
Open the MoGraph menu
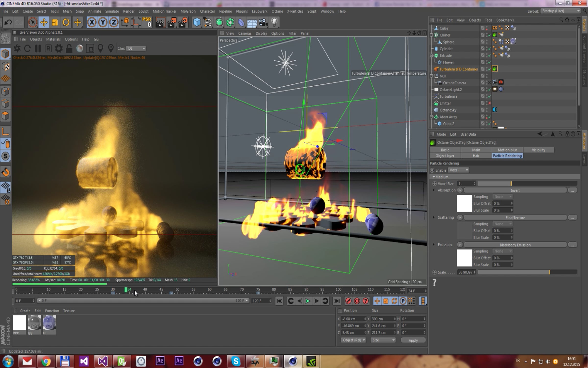pyautogui.click(x=188, y=11)
